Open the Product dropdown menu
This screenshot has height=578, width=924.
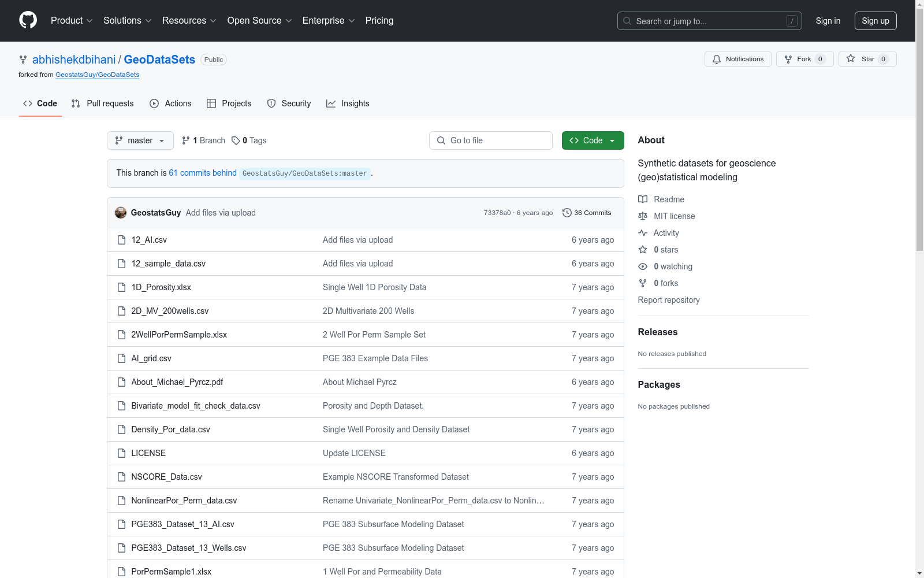coord(72,20)
